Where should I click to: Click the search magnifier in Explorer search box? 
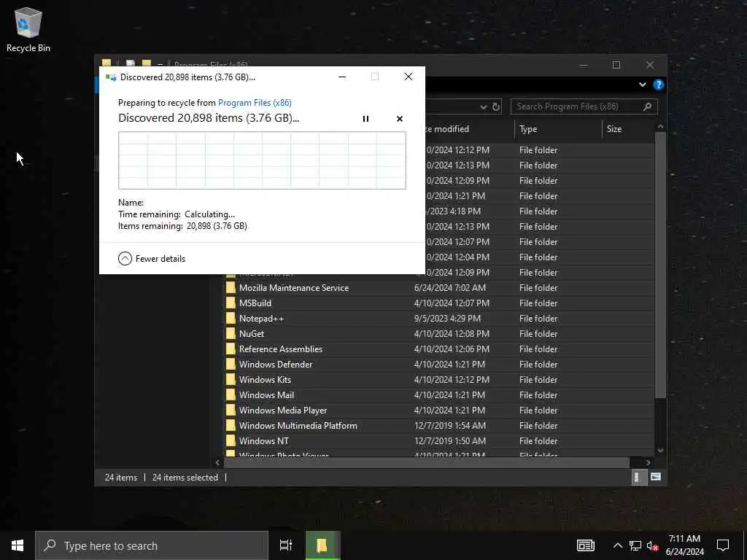point(647,106)
